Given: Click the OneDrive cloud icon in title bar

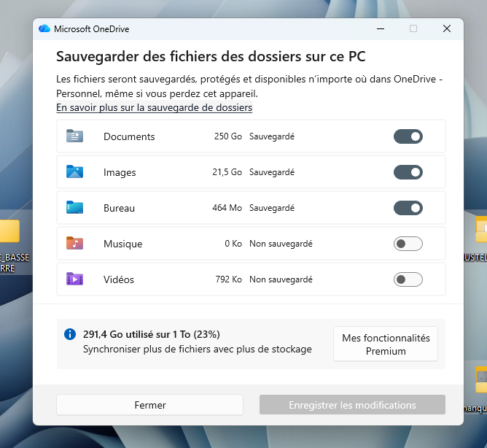Looking at the screenshot, I should click(44, 28).
